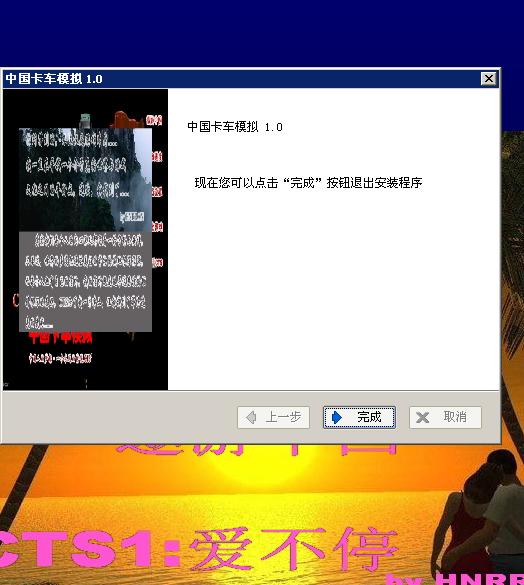Click the 完成 (Finish) button

pyautogui.click(x=359, y=417)
